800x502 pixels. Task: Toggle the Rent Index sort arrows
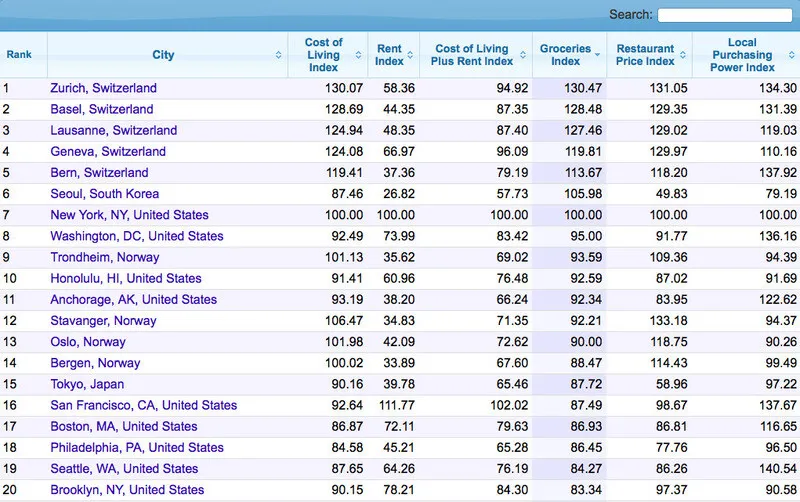point(411,55)
